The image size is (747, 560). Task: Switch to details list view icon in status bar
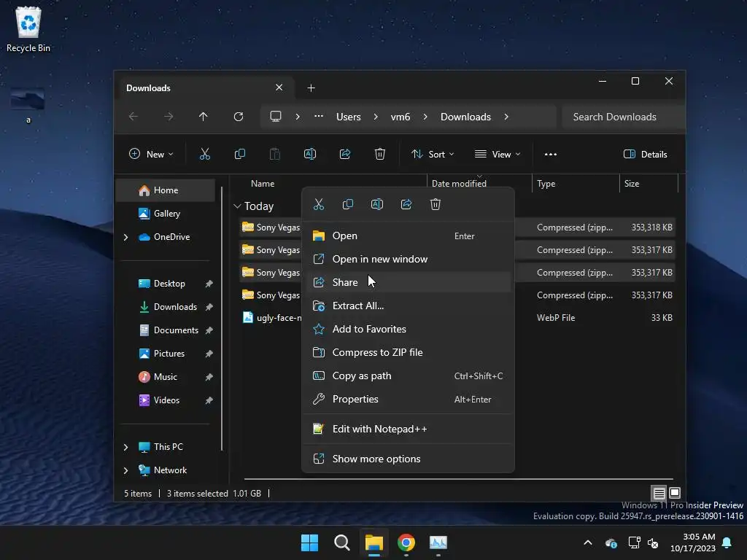(x=659, y=493)
